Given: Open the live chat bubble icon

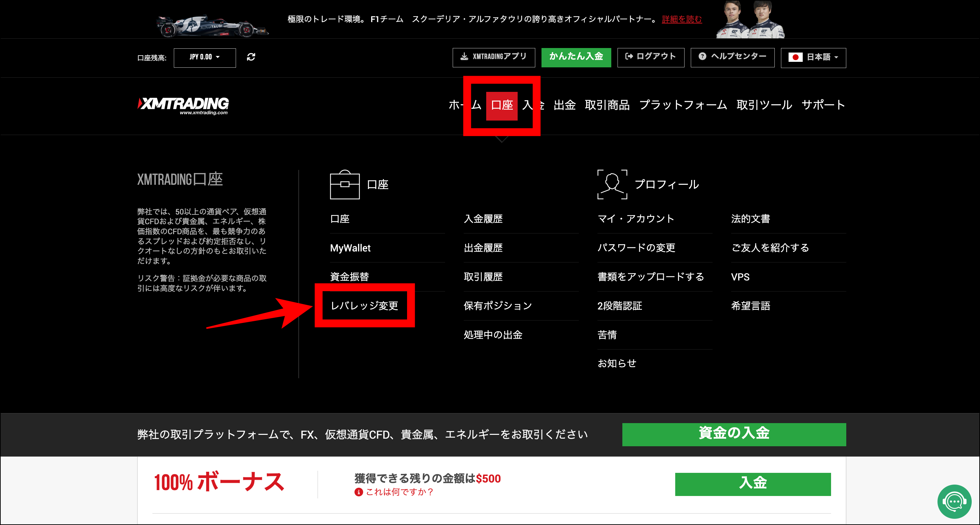Looking at the screenshot, I should pos(955,502).
